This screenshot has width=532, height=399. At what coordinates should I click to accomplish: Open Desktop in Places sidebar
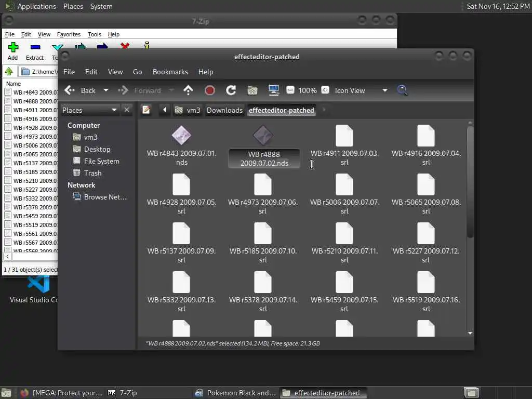97,149
